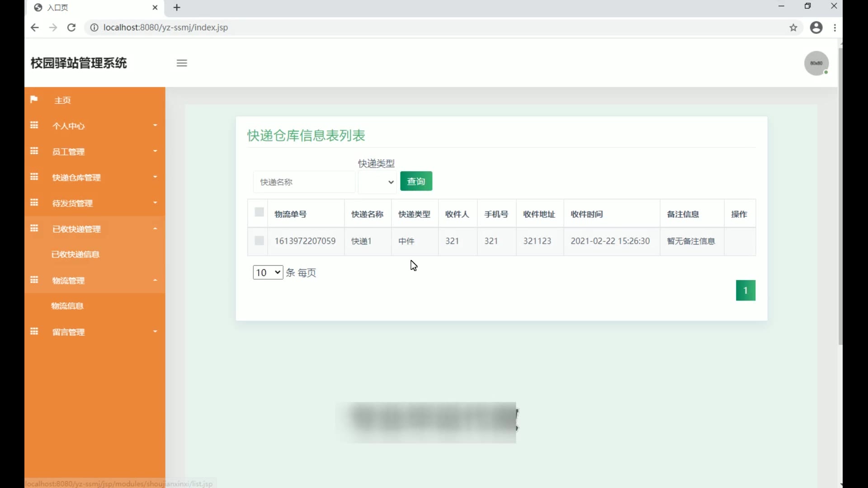Click the hamburger menu toggle icon
This screenshot has height=488, width=868.
(x=182, y=63)
